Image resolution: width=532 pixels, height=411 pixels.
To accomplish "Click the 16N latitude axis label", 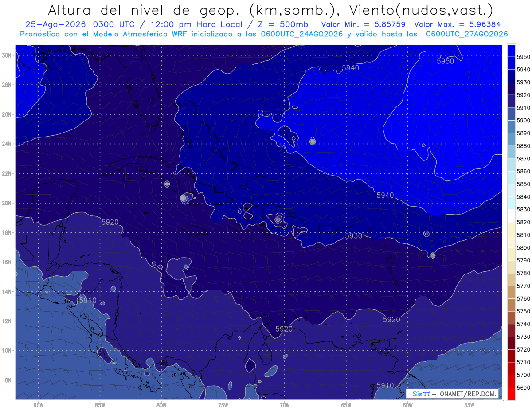I will [x=7, y=262].
